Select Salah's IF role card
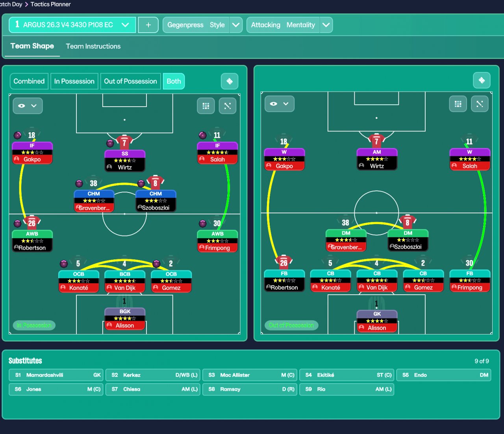The height and width of the screenshot is (434, 504). (217, 153)
